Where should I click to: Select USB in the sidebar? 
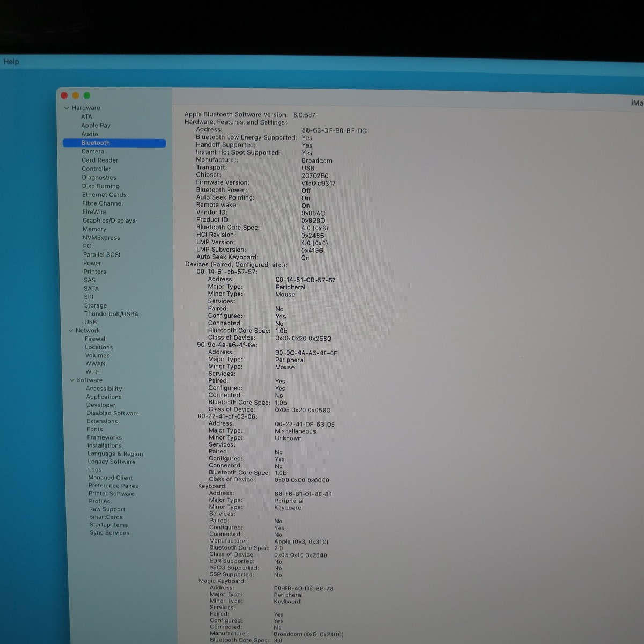click(91, 323)
